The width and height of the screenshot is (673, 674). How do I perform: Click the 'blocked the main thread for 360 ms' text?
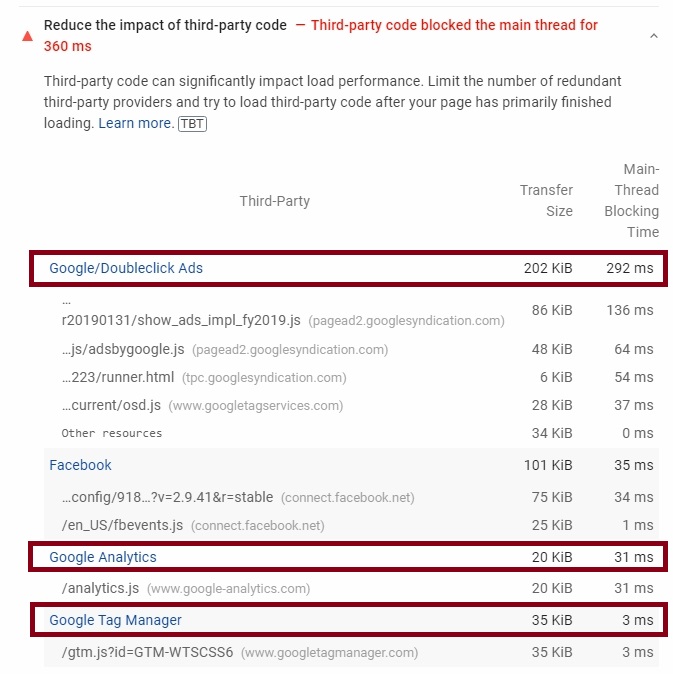321,36
